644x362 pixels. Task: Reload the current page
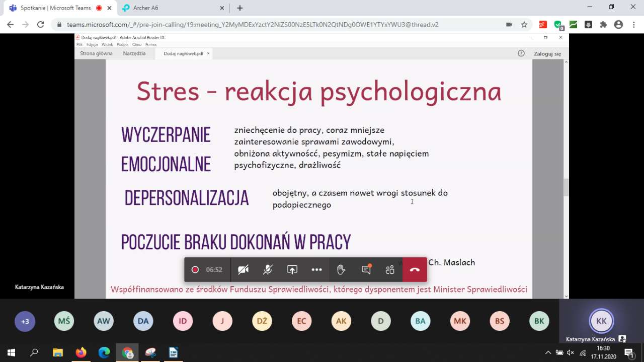(41, 24)
